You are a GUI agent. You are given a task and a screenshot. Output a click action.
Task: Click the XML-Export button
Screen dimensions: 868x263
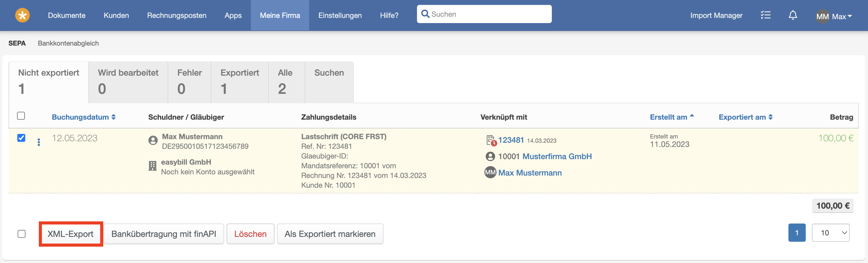coord(70,234)
